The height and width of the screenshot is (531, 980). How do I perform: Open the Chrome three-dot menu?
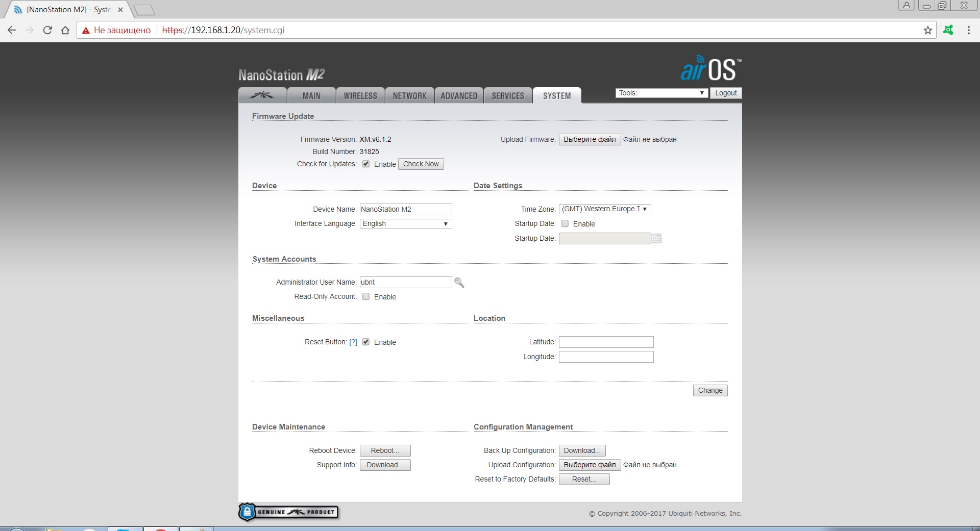pyautogui.click(x=968, y=30)
